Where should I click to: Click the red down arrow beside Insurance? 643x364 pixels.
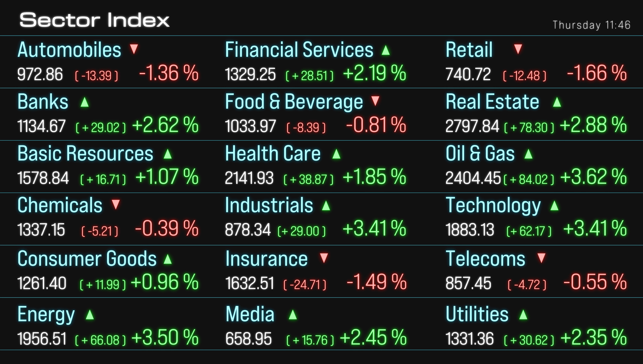(x=324, y=258)
